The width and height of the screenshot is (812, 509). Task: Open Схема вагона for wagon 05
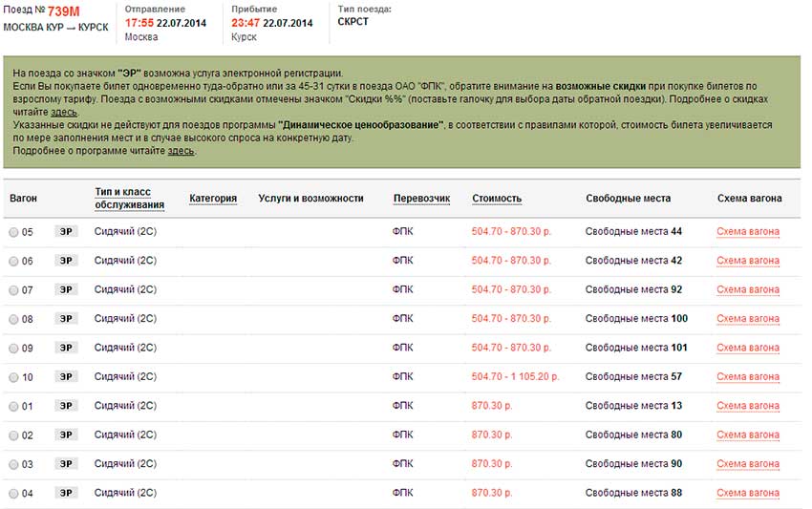747,232
